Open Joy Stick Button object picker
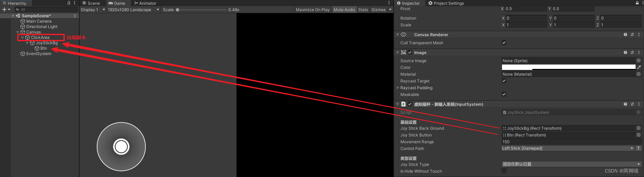644x177 pixels. pos(639,135)
